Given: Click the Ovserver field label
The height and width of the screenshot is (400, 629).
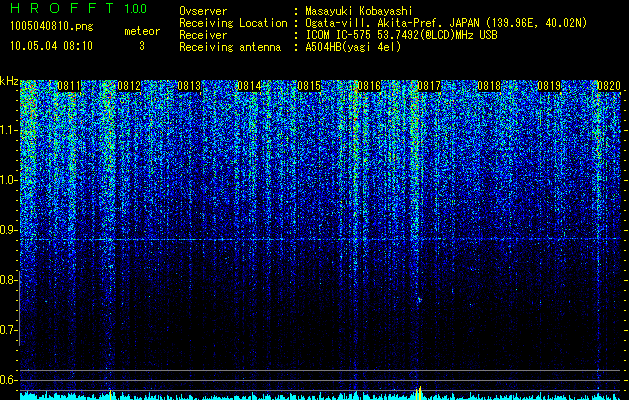Looking at the screenshot, I should pos(203,11).
